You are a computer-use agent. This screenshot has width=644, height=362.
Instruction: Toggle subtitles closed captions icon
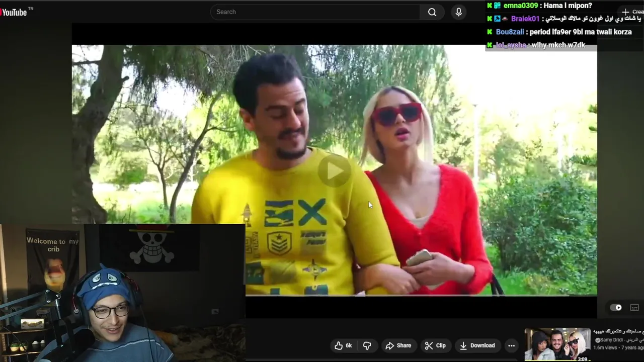point(634,308)
